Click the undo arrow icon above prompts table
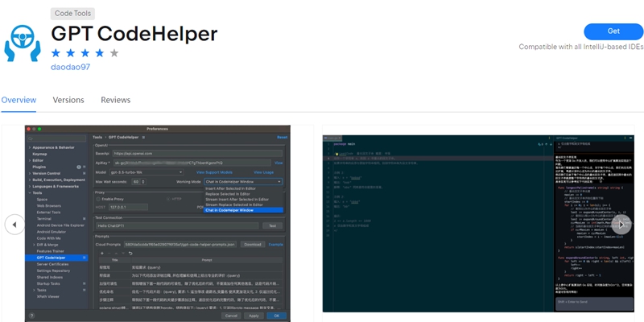 (x=130, y=253)
